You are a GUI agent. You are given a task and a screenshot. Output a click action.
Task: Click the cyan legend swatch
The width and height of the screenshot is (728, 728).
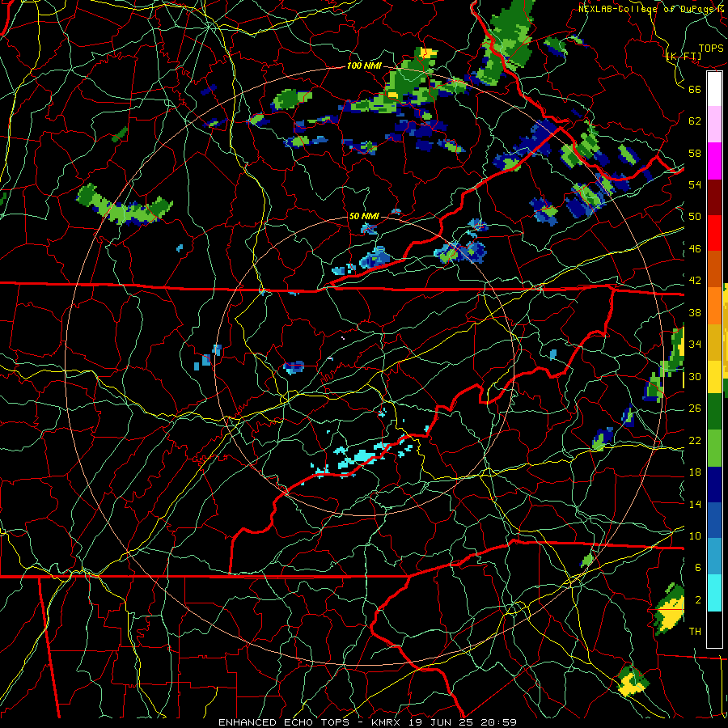(714, 594)
